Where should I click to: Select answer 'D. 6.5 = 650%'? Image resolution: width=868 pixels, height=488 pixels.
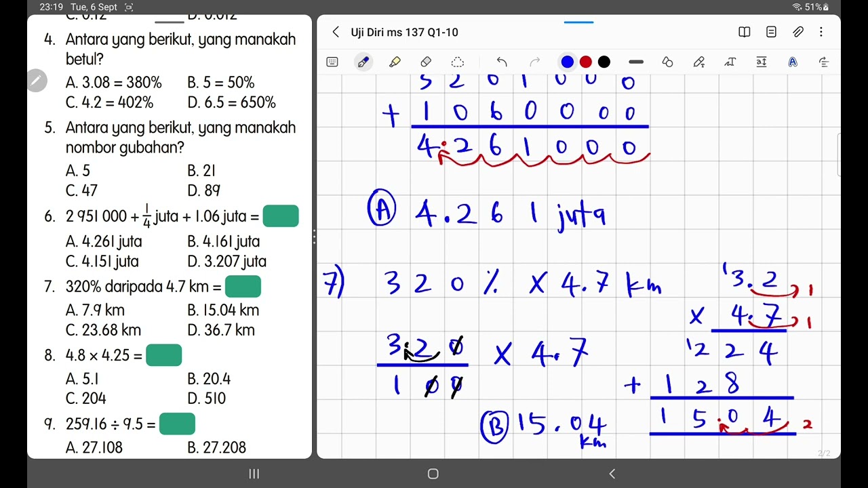pyautogui.click(x=232, y=103)
